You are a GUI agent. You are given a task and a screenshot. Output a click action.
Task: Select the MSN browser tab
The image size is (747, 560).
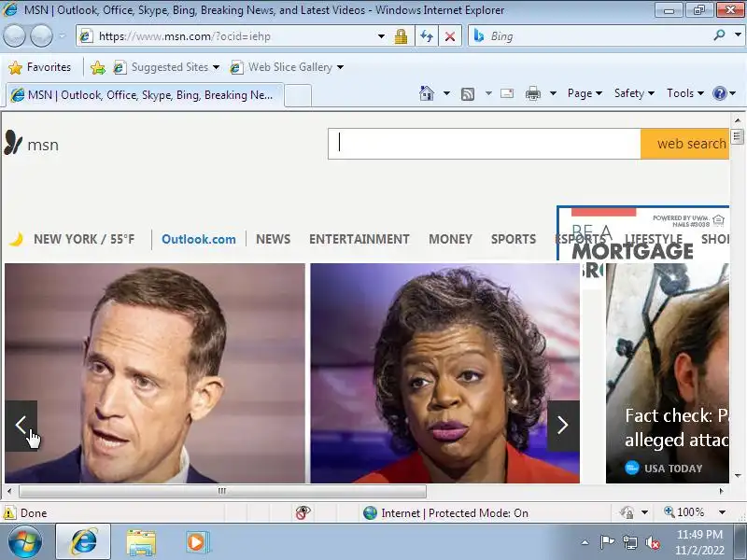pos(145,95)
